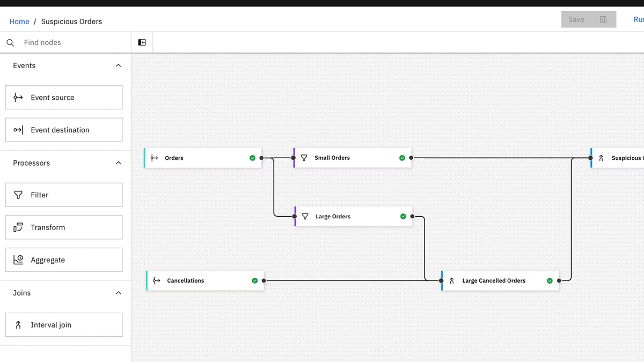Click the palette collapse panel icon
This screenshot has width=644, height=362.
tap(142, 42)
